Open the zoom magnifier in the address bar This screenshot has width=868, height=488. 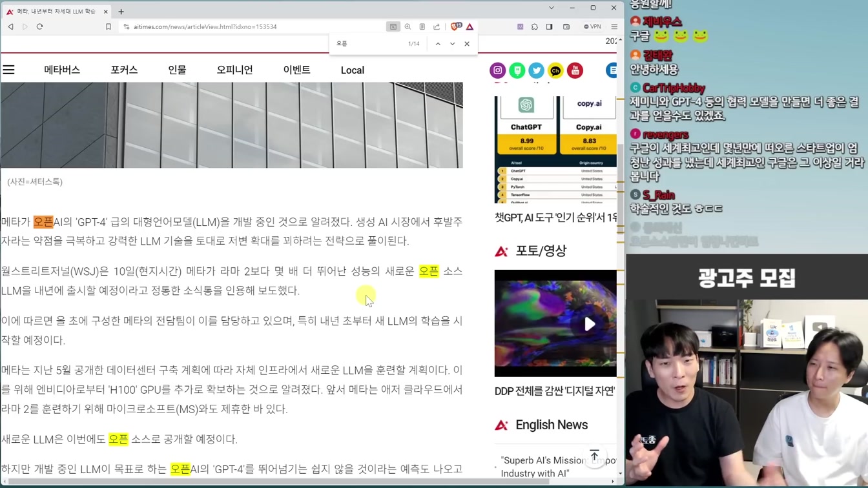(x=408, y=26)
